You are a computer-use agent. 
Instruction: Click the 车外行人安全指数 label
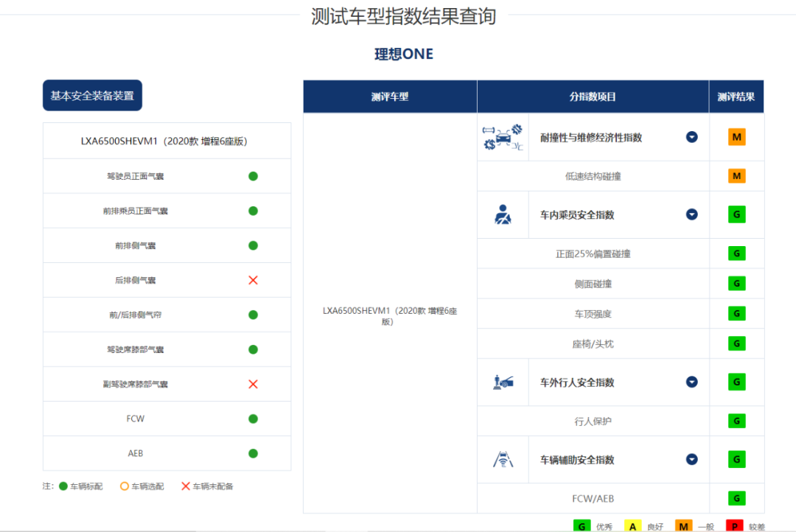tap(577, 382)
